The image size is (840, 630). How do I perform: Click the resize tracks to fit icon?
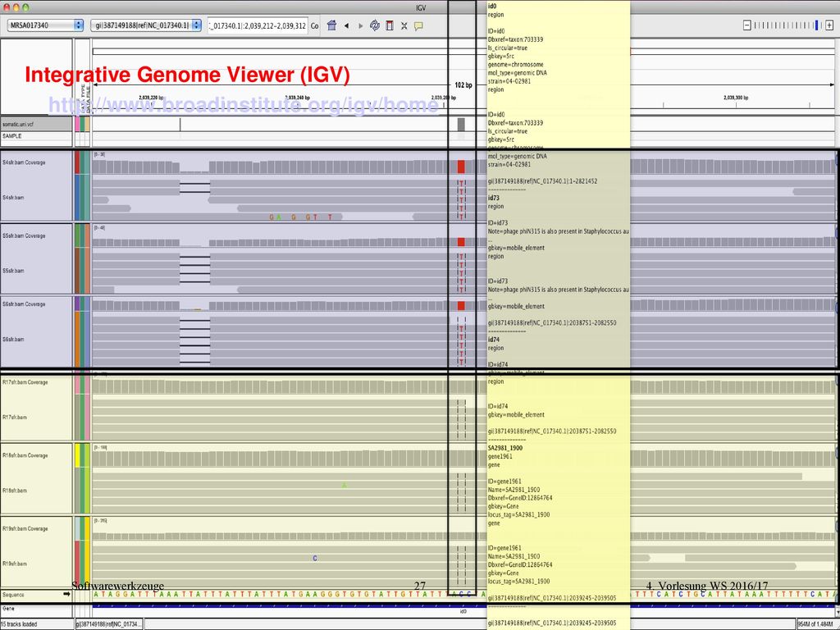404,25
